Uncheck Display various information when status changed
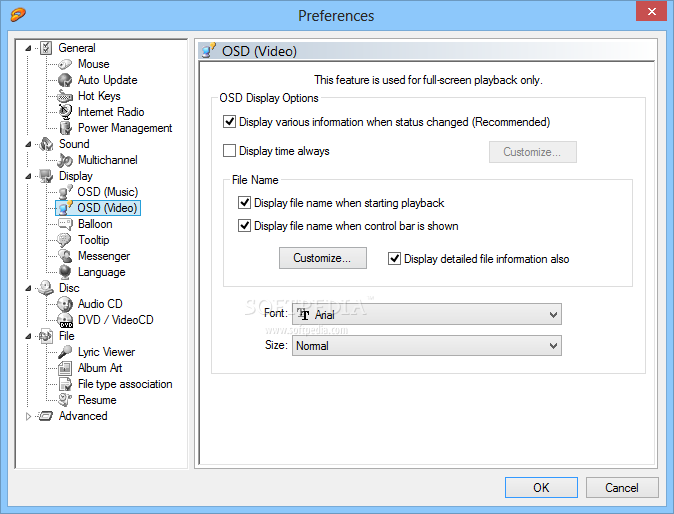 click(230, 122)
